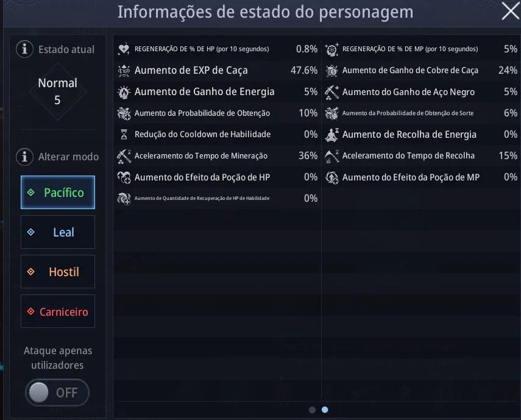Click the Ganho de Cobre de Caça icon
Image resolution: width=521 pixels, height=420 pixels.
tap(331, 71)
